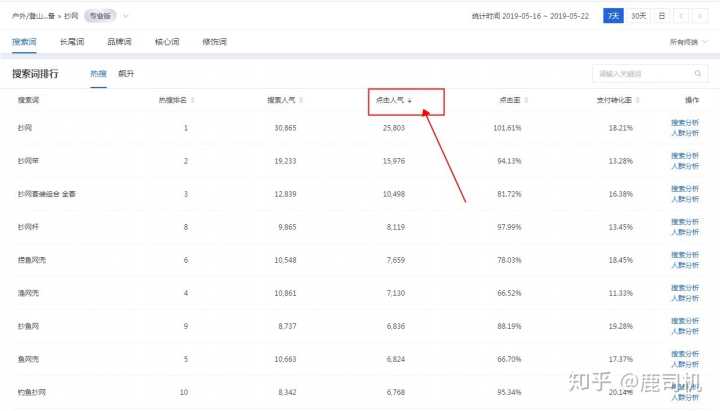This screenshot has width=720, height=411.
Task: Select the 日 time range
Action: 661,16
